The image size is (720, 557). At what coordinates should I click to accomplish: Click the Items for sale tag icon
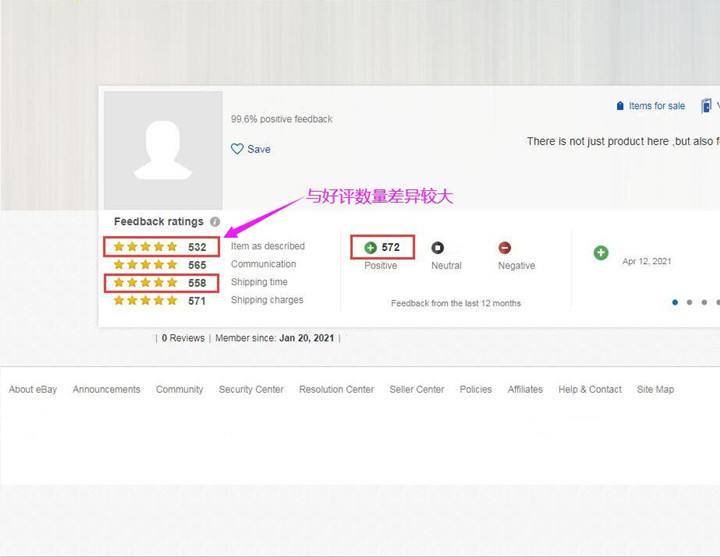tap(620, 106)
